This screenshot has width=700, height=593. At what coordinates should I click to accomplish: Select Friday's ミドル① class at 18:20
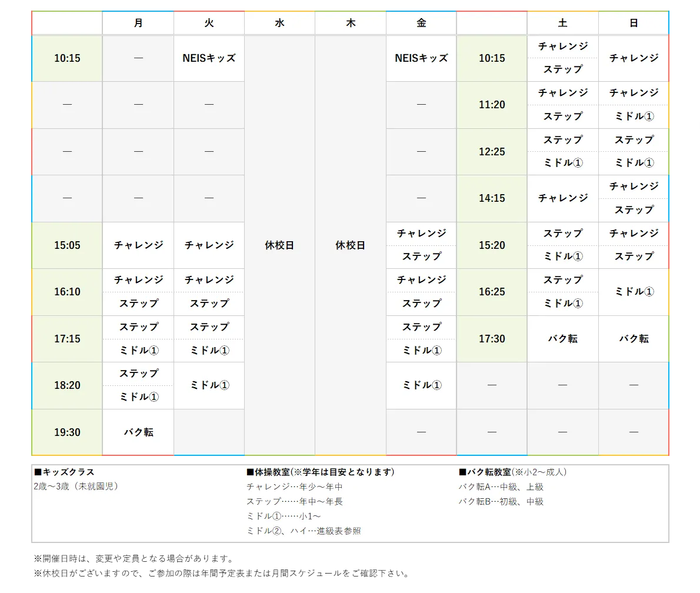coord(421,385)
